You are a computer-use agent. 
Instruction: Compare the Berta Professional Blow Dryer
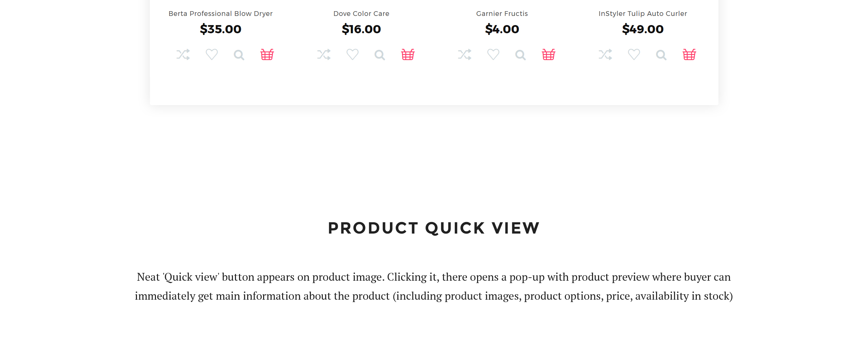[x=183, y=55]
